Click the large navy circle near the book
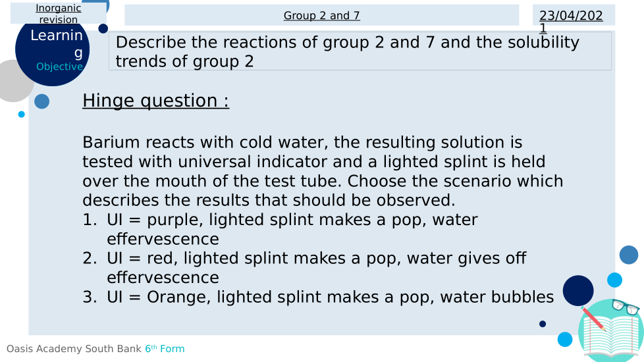Screen dimensions: 644x362 (x=578, y=290)
